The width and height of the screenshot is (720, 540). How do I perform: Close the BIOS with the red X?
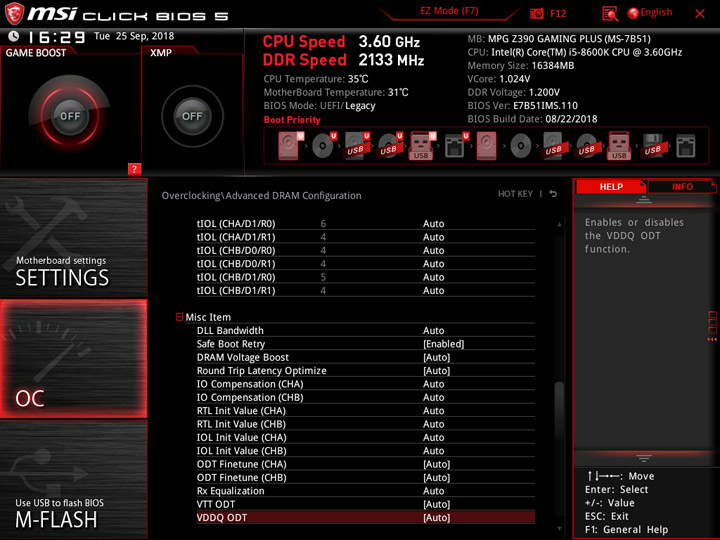[x=700, y=14]
